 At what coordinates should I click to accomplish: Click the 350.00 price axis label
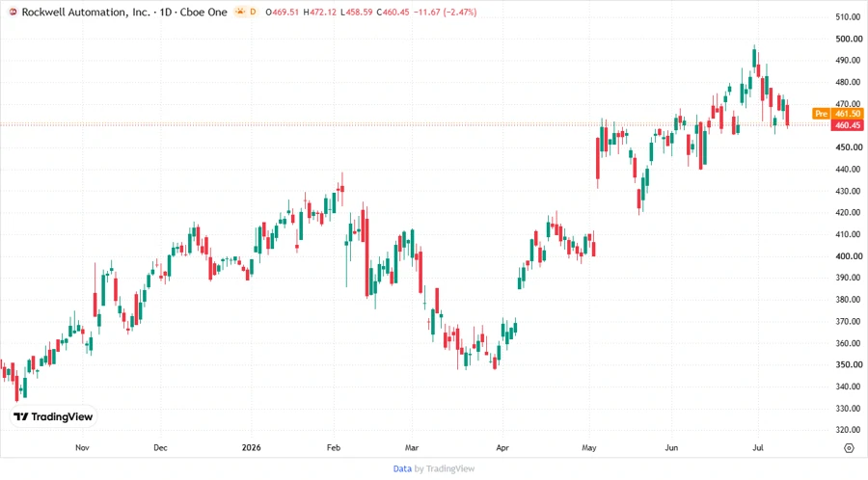click(849, 364)
